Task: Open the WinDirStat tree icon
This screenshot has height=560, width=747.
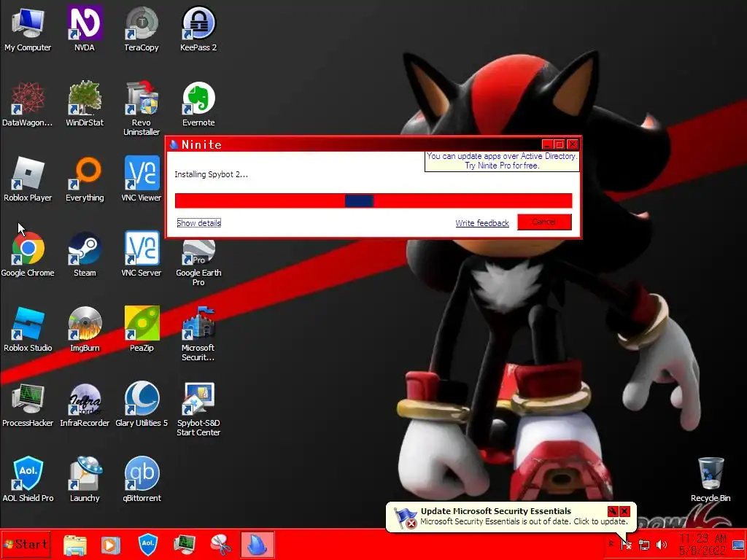Action: click(85, 104)
